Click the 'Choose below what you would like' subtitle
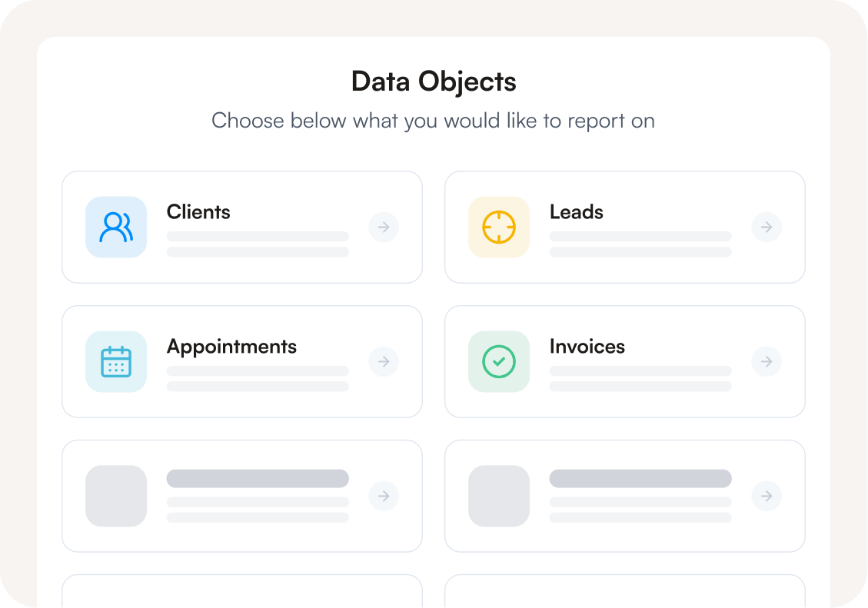Image resolution: width=868 pixels, height=608 pixels. tap(433, 121)
